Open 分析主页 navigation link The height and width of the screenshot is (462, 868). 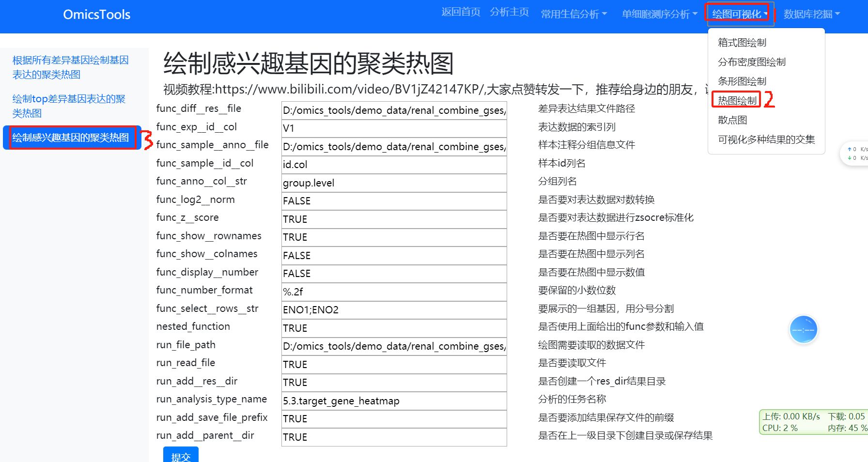click(509, 12)
